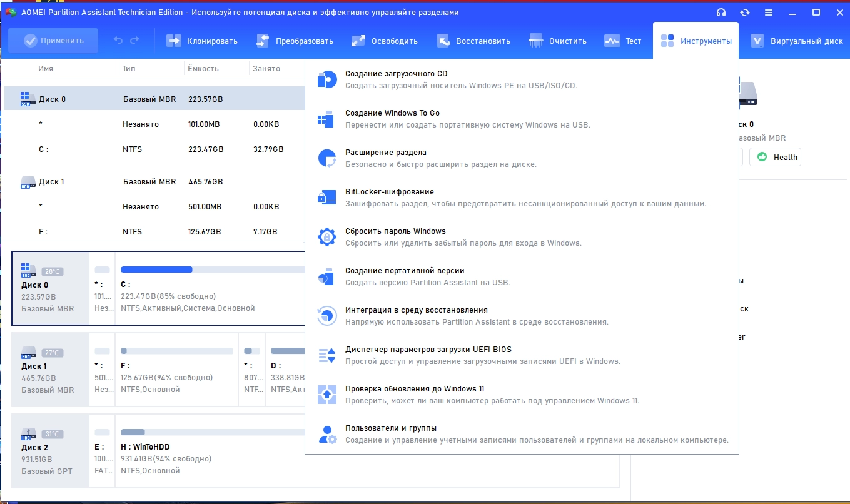Click the 465.76GB capacity of Диск 1
850x504 pixels.
click(x=205, y=182)
